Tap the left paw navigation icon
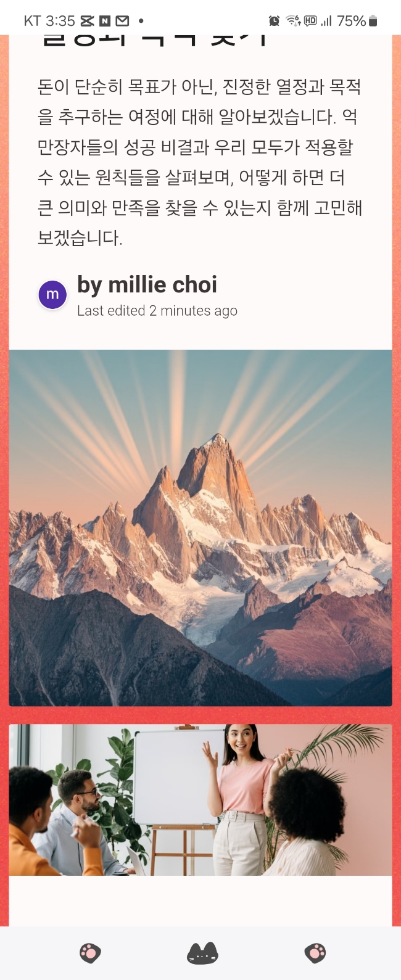This screenshot has width=401, height=980. pos(90,953)
